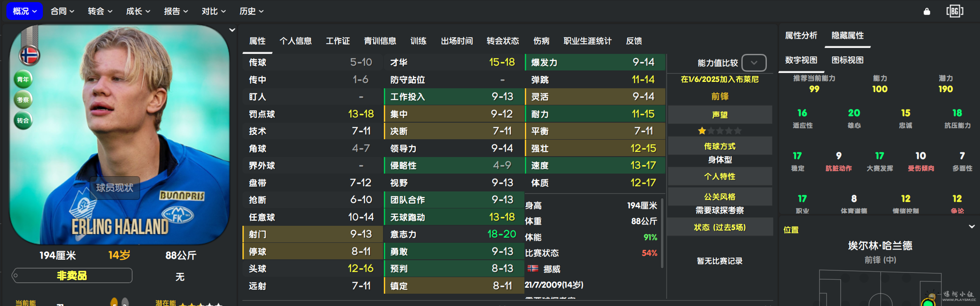The height and width of the screenshot is (306, 980).
Task: Switch to the 工作证 tab
Action: [x=338, y=41]
